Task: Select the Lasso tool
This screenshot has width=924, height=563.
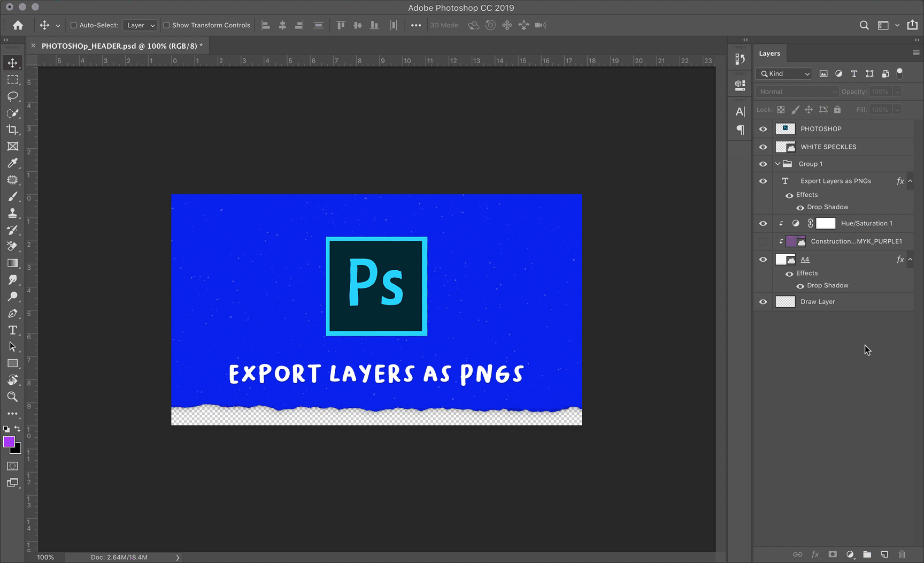Action: [x=12, y=96]
